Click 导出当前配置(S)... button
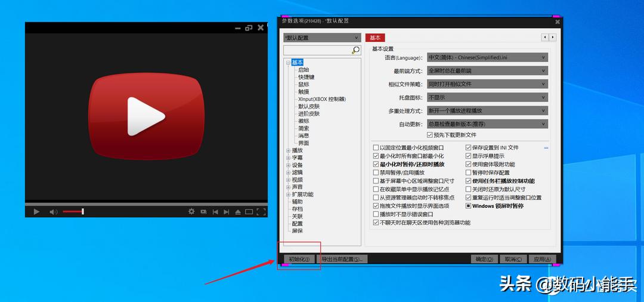This screenshot has height=302, width=644. coord(342,259)
